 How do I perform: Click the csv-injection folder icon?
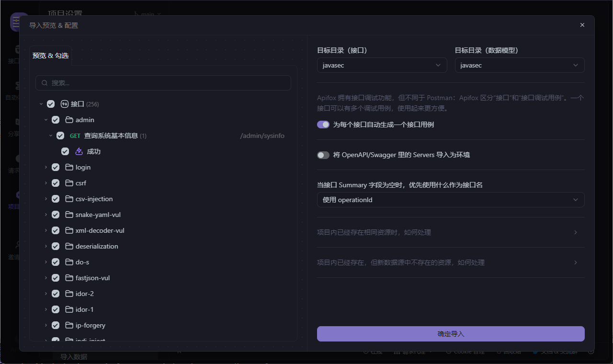point(69,199)
